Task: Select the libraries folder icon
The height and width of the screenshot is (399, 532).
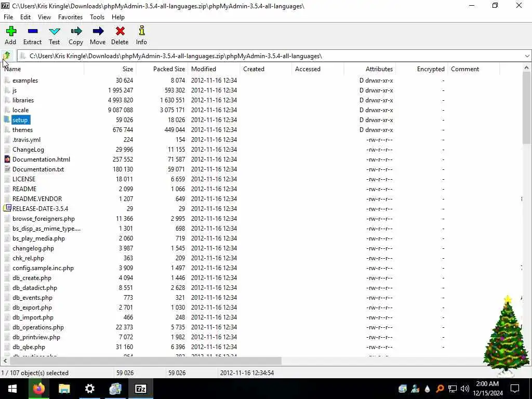Action: pyautogui.click(x=7, y=100)
